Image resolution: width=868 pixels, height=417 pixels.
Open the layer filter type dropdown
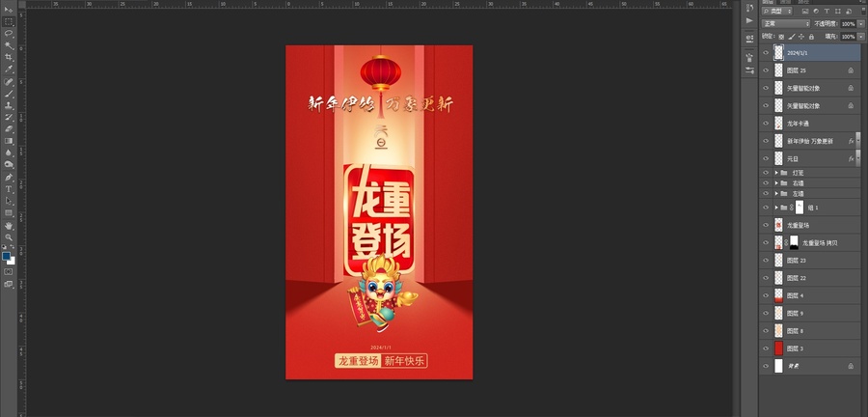click(777, 11)
